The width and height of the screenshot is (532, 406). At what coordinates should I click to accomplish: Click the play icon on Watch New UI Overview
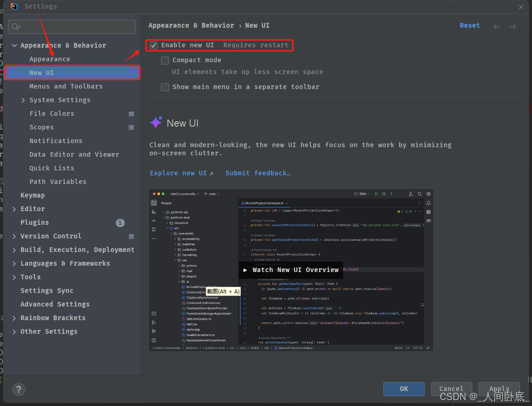245,270
